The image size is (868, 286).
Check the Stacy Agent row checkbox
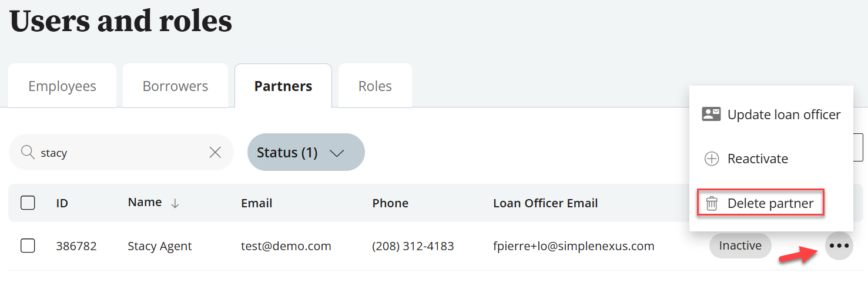click(28, 246)
